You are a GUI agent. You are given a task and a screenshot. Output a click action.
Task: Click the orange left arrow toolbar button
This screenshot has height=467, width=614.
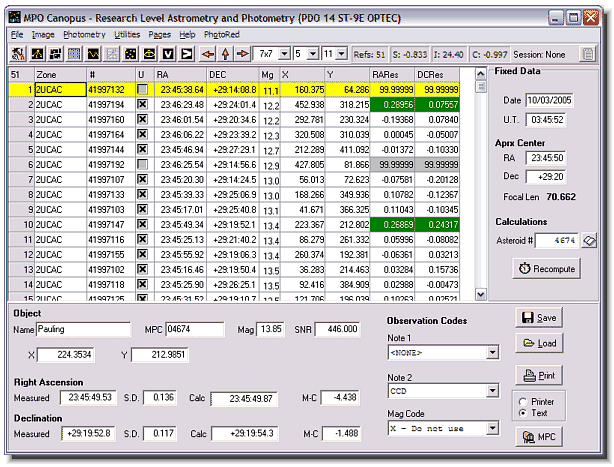208,54
